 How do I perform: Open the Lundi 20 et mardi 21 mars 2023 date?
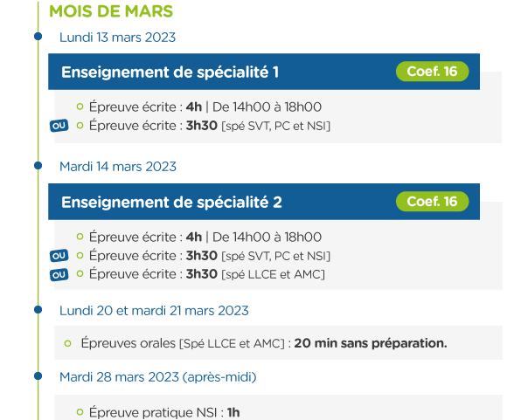tap(154, 310)
